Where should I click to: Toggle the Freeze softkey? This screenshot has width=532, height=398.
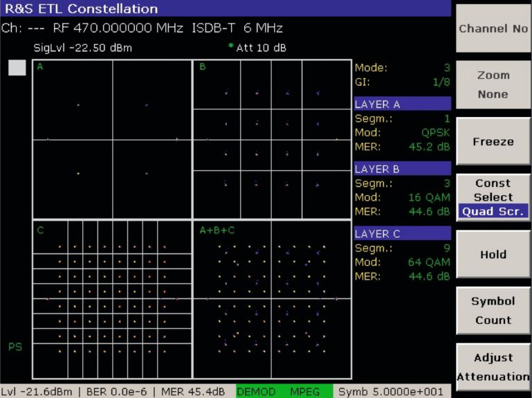coord(493,141)
